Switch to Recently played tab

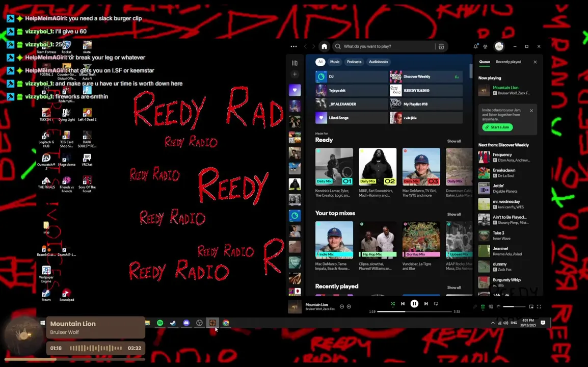coord(509,62)
